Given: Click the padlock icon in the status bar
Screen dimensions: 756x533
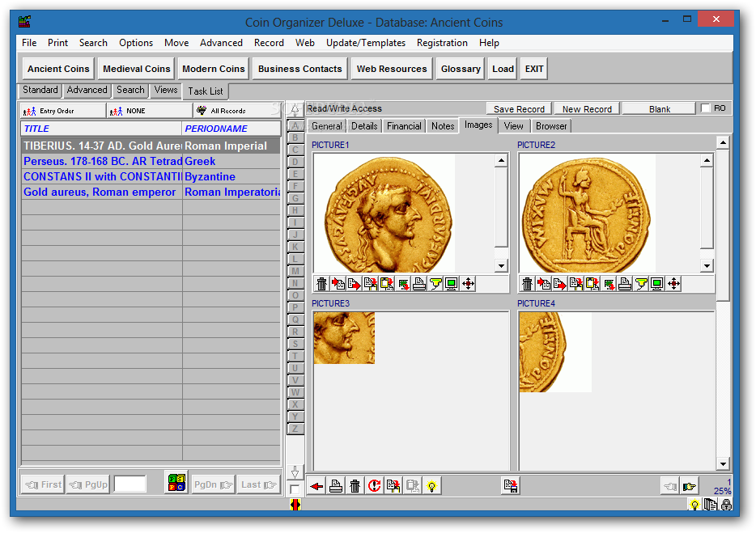Looking at the screenshot, I should tap(726, 505).
